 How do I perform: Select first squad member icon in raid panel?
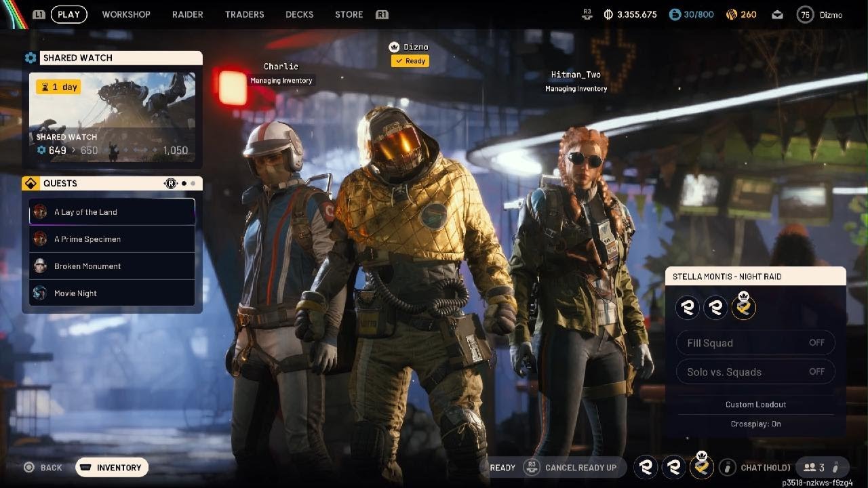(688, 308)
